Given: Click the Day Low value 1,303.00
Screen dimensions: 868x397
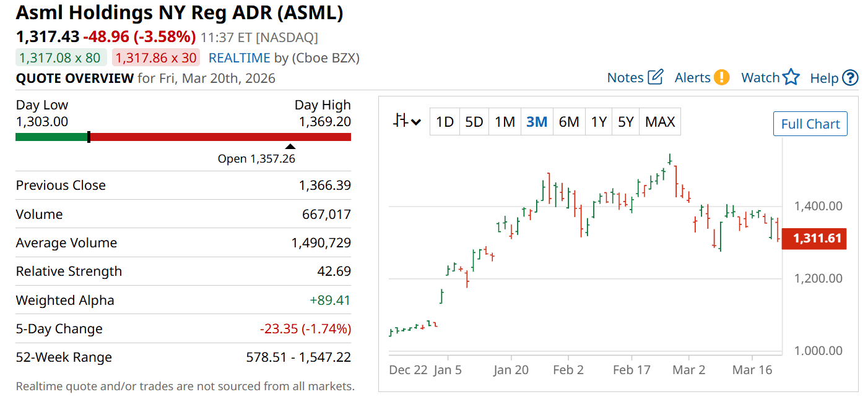Looking at the screenshot, I should click(x=42, y=122).
